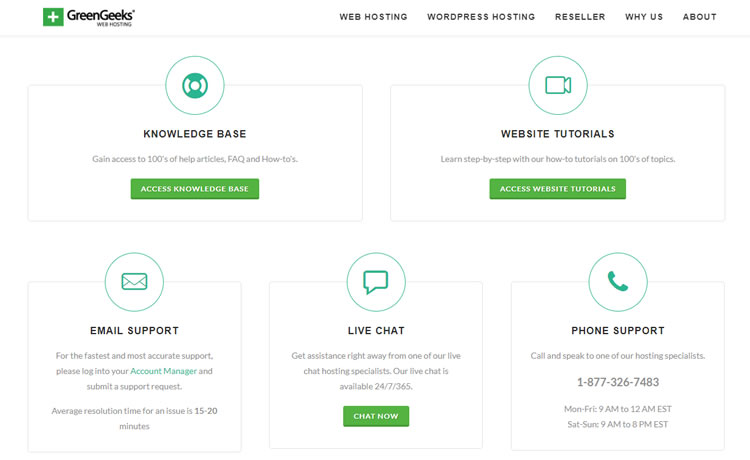The image size is (750, 460).
Task: Open the Why Us menu item
Action: [644, 17]
